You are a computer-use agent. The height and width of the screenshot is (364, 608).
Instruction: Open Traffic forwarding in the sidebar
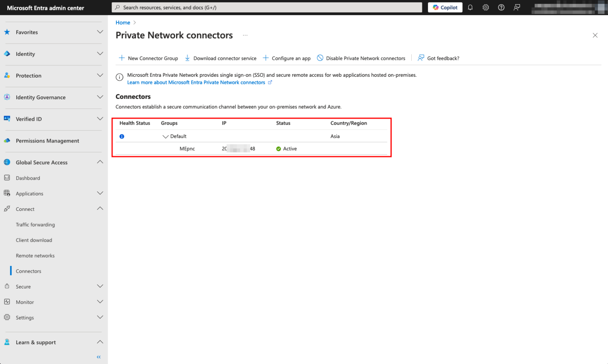(x=35, y=224)
